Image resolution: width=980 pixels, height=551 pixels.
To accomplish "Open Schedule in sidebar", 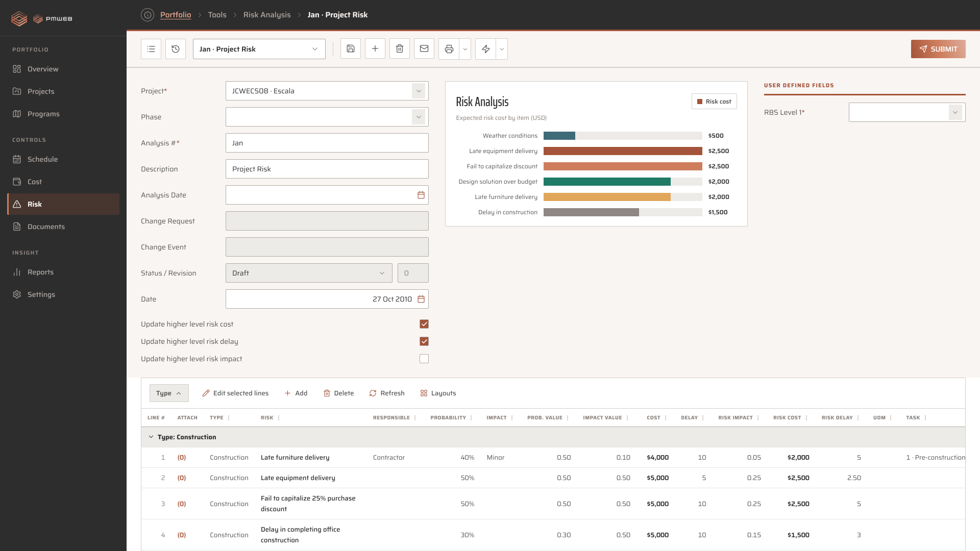I will pyautogui.click(x=63, y=159).
